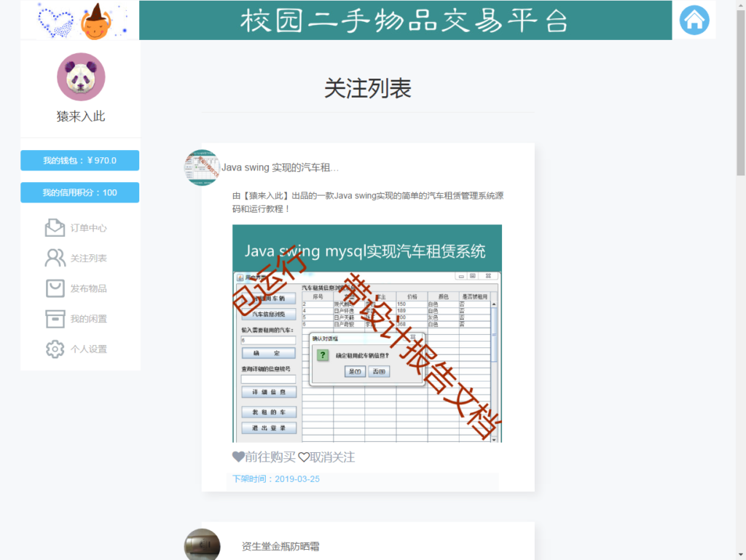Open the 关注列表 page heading tab
This screenshot has width=746, height=560.
tap(367, 88)
